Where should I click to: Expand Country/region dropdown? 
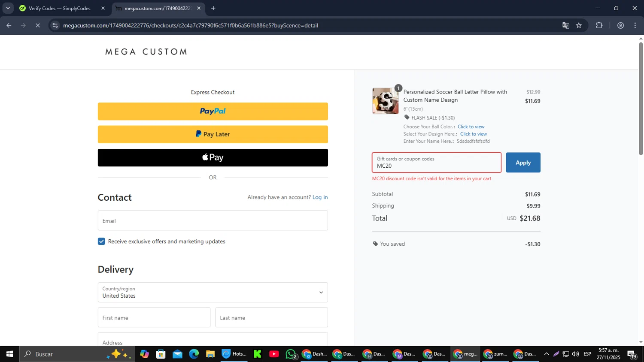click(x=213, y=293)
